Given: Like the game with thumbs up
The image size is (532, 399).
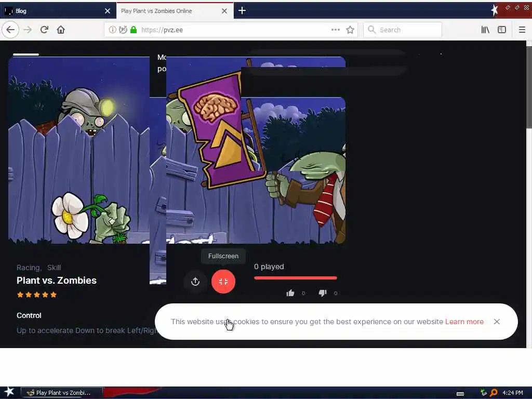Looking at the screenshot, I should [290, 293].
